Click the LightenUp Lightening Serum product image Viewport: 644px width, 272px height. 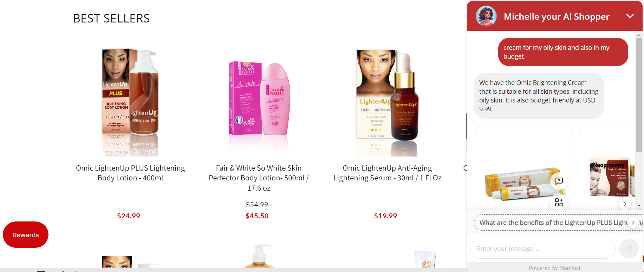click(x=387, y=102)
